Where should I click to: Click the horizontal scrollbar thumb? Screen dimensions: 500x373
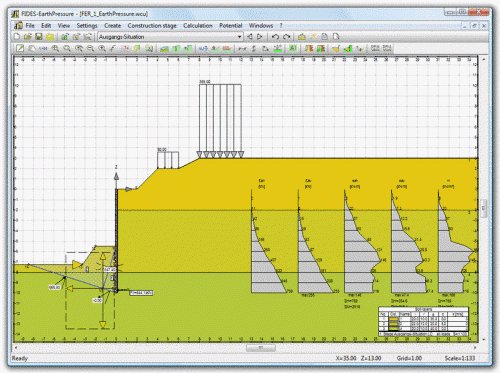[261, 348]
